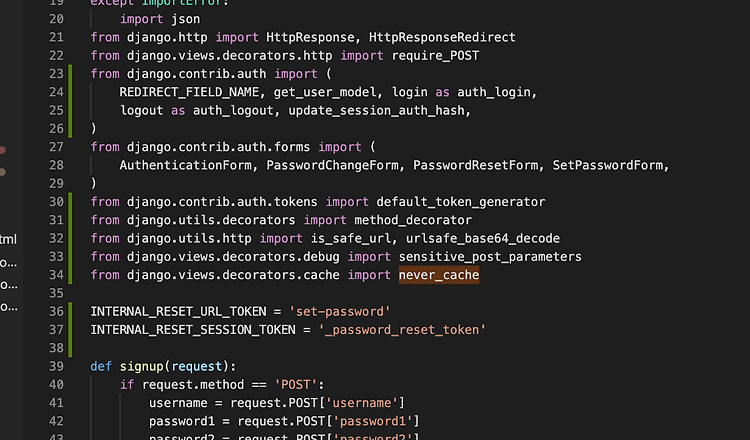750x440 pixels.
Task: Click line number 27 in the gutter
Action: [56, 147]
